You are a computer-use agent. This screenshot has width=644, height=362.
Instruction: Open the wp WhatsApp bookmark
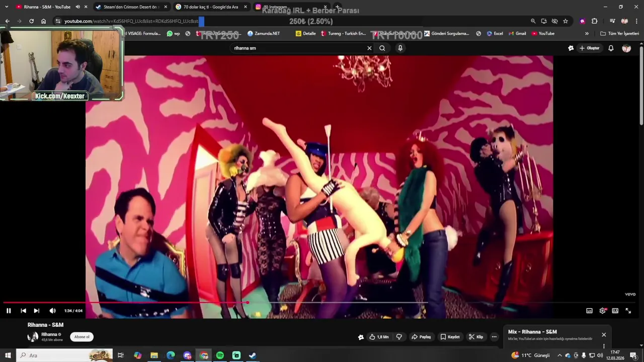point(174,34)
